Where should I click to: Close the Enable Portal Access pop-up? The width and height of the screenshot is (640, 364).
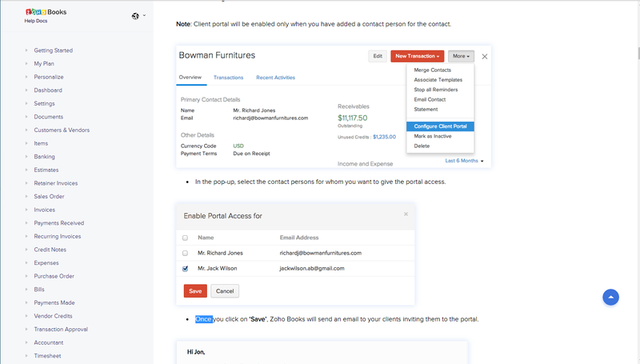point(406,214)
